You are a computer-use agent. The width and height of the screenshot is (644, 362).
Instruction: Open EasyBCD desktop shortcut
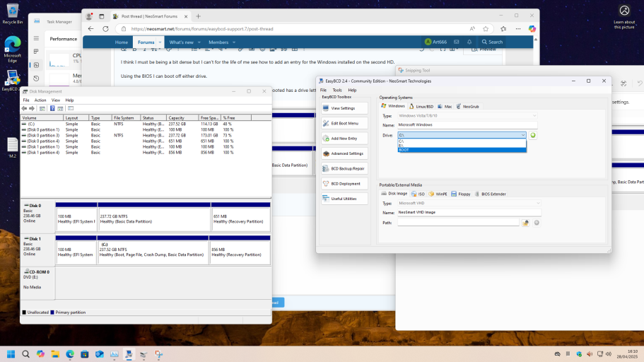tap(11, 81)
